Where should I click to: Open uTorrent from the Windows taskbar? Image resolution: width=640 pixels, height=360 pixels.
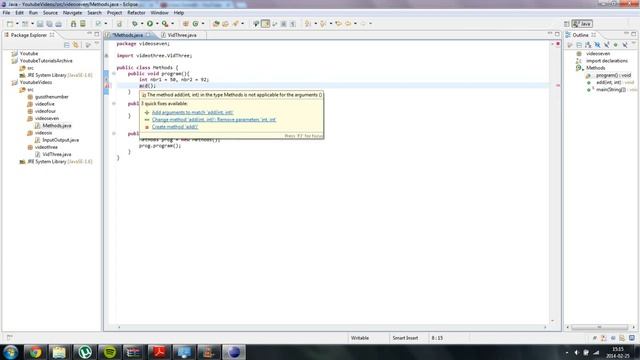coord(84,352)
